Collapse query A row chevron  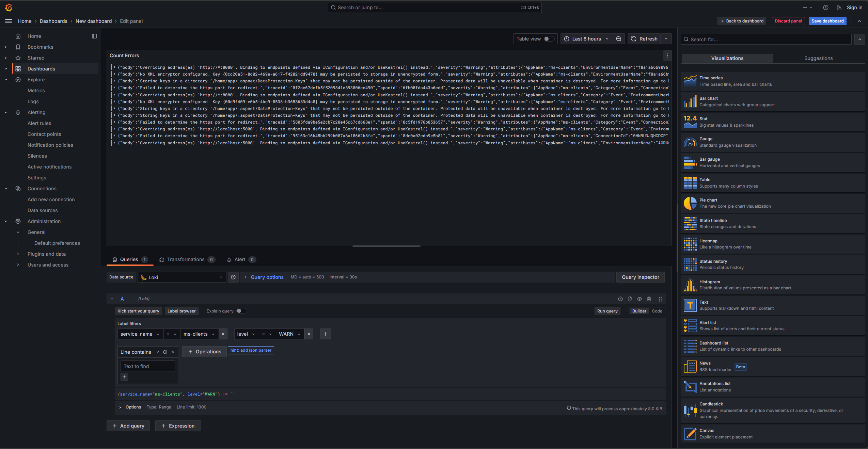tap(112, 299)
